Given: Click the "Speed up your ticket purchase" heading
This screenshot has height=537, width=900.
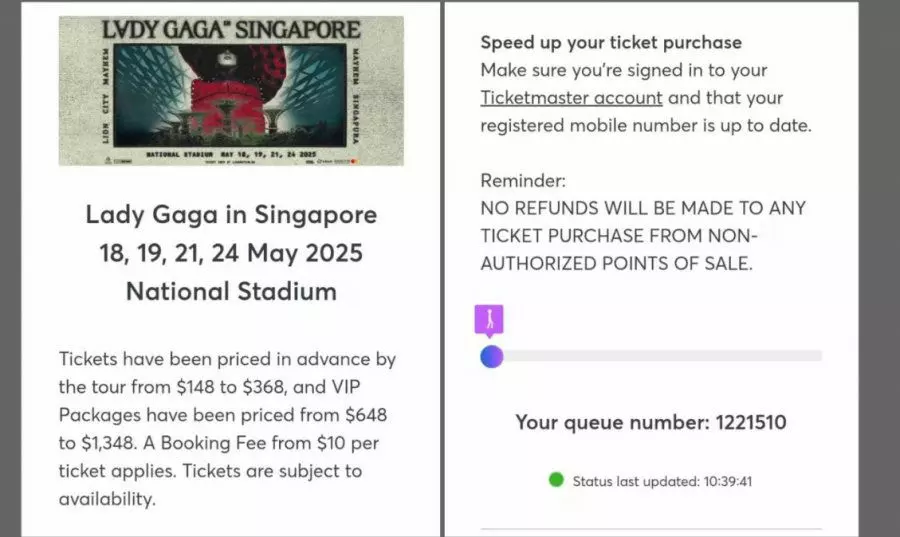Looking at the screenshot, I should click(611, 43).
